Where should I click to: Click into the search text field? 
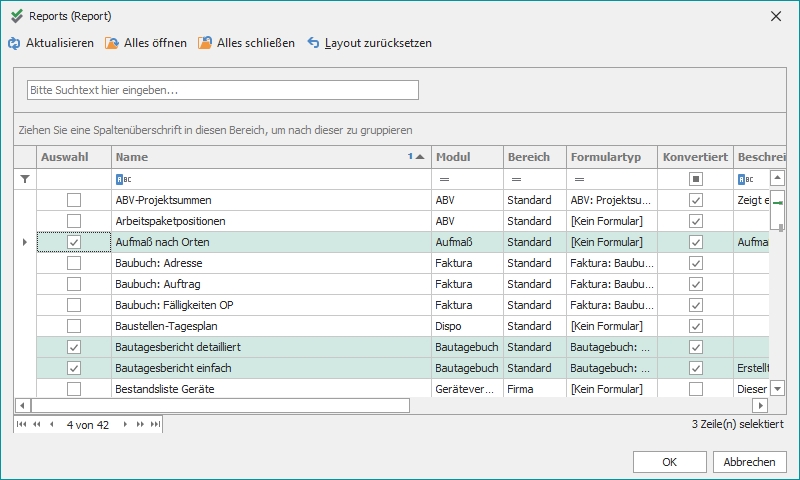[222, 90]
